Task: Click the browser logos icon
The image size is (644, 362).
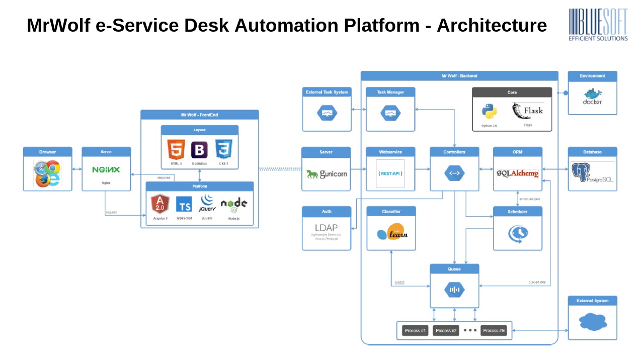Action: [x=47, y=173]
